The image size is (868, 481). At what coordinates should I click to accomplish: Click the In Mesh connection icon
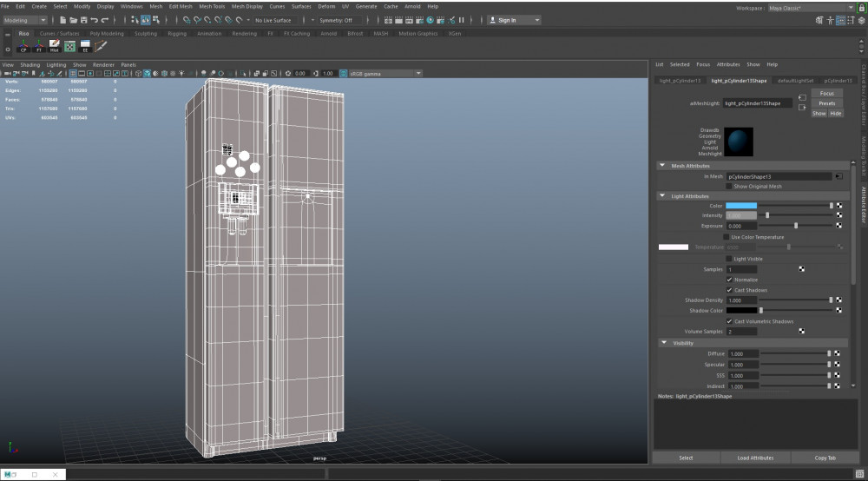[x=838, y=176]
